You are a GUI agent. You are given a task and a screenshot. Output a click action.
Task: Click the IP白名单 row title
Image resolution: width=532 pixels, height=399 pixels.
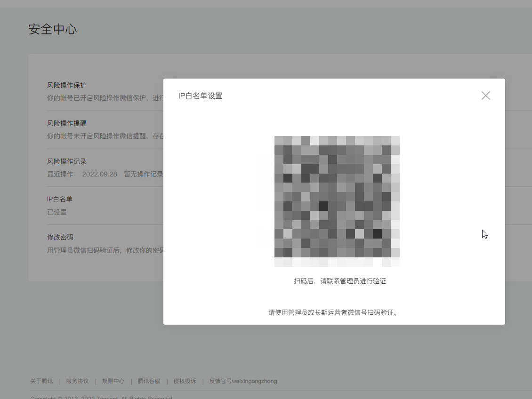pos(60,199)
